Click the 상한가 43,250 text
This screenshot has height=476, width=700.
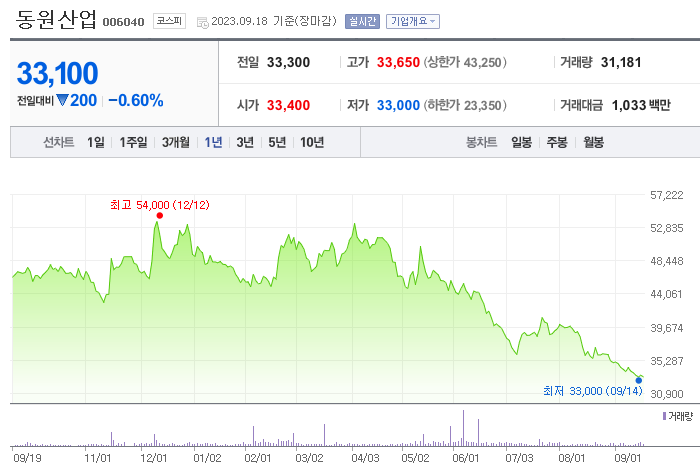click(465, 63)
